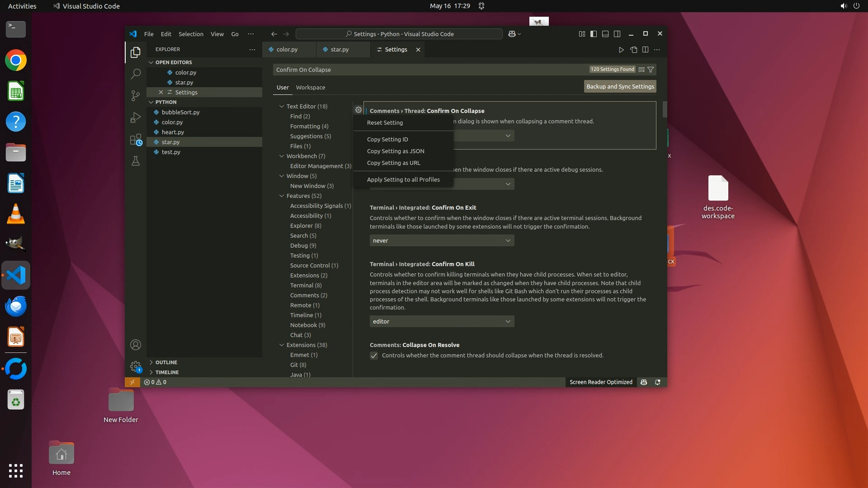This screenshot has height=488, width=868.
Task: Open Extensions view in activity bar
Action: (136, 140)
